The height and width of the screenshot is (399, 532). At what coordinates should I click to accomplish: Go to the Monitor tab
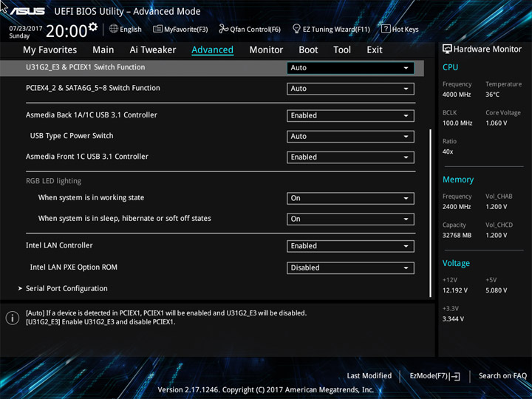click(x=266, y=50)
